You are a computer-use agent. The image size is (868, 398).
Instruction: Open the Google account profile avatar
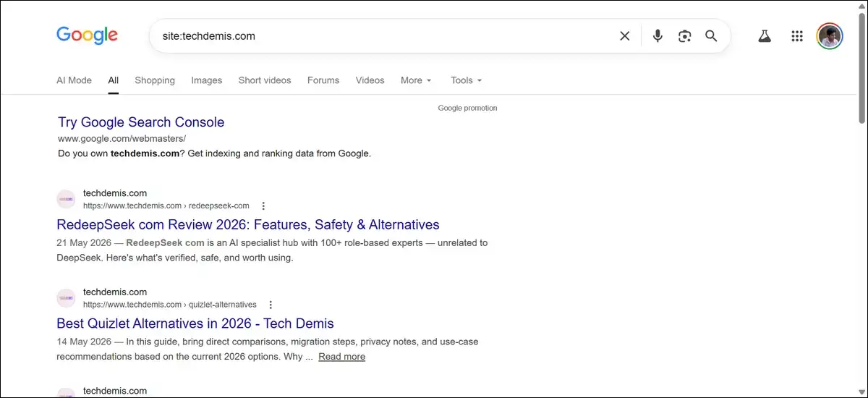[830, 36]
